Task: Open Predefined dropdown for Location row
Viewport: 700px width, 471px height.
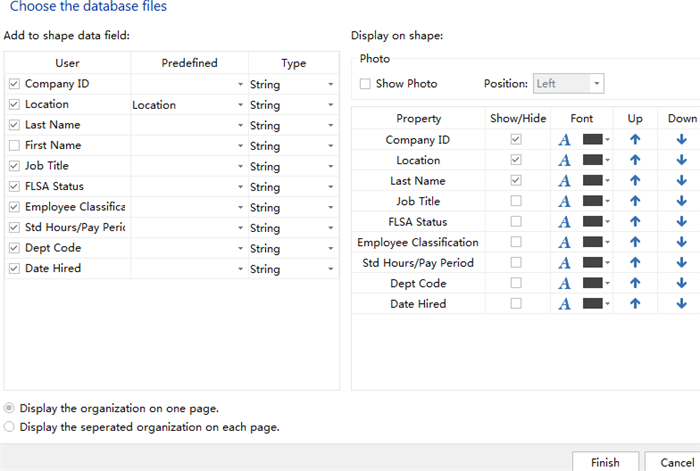Action: pos(240,105)
